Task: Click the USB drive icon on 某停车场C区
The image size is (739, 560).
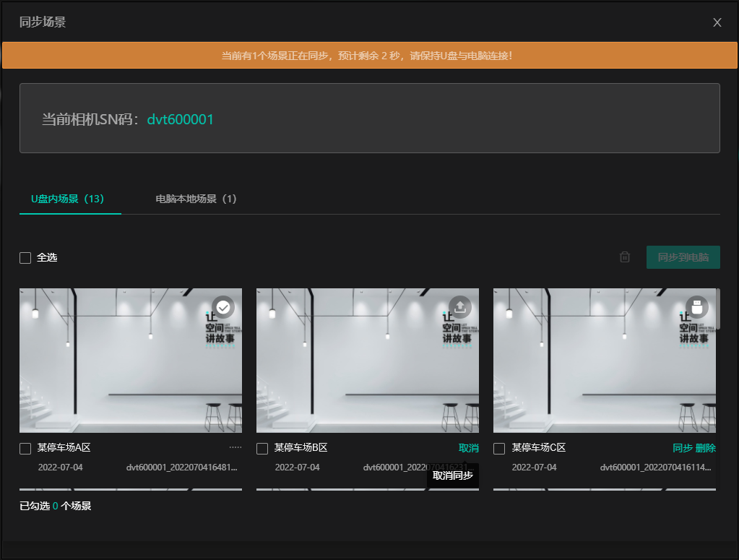Action: pos(697,307)
